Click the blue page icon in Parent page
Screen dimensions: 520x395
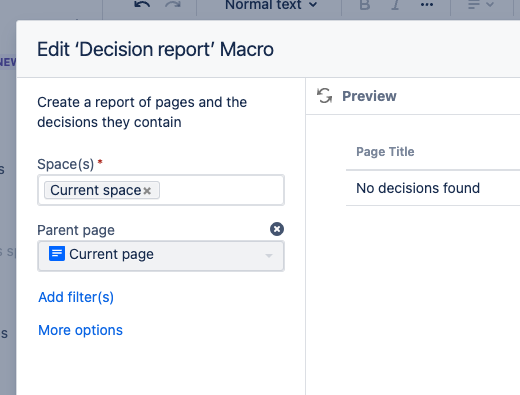57,254
